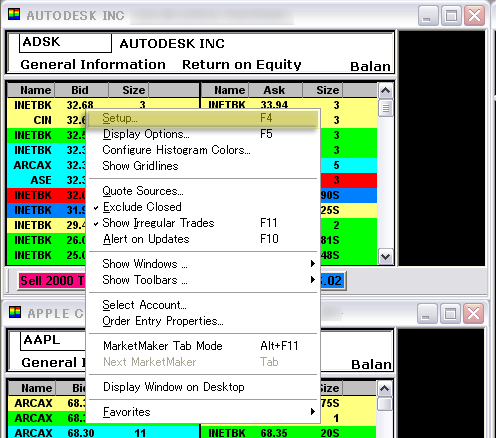Select the CIN bid row
496x438 pixels.
47,120
